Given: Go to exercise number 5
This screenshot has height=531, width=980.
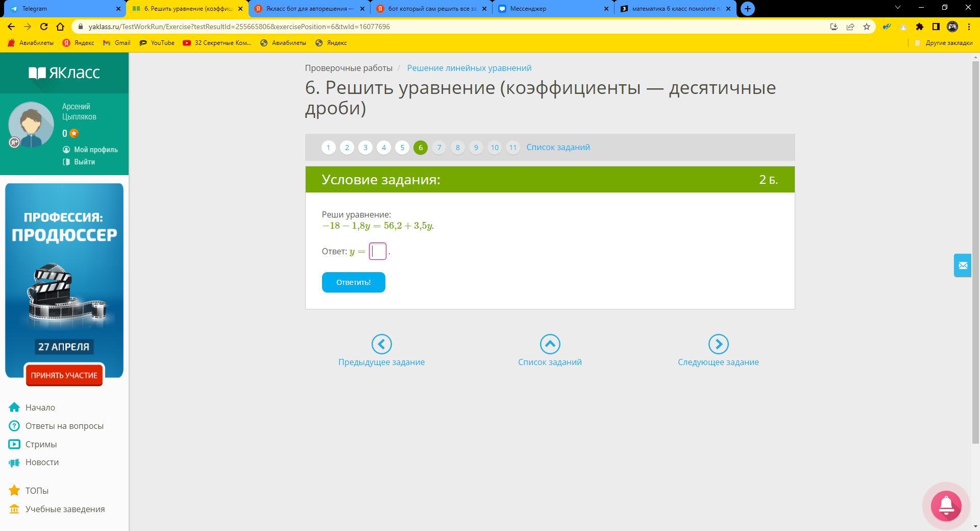Looking at the screenshot, I should coord(402,148).
